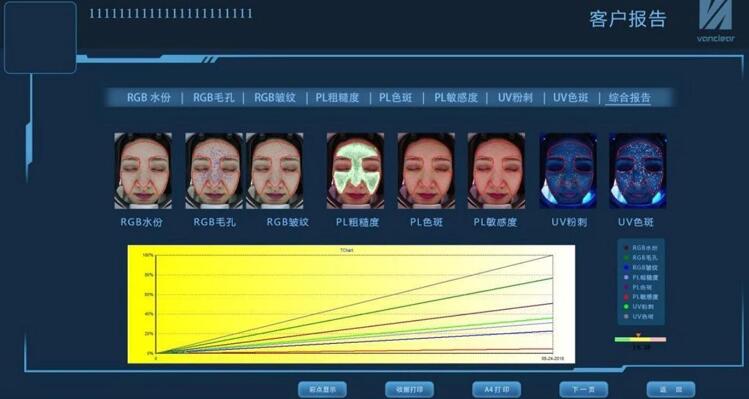Switch to the PL色斑 tab
749x399 pixels.
[x=396, y=97]
